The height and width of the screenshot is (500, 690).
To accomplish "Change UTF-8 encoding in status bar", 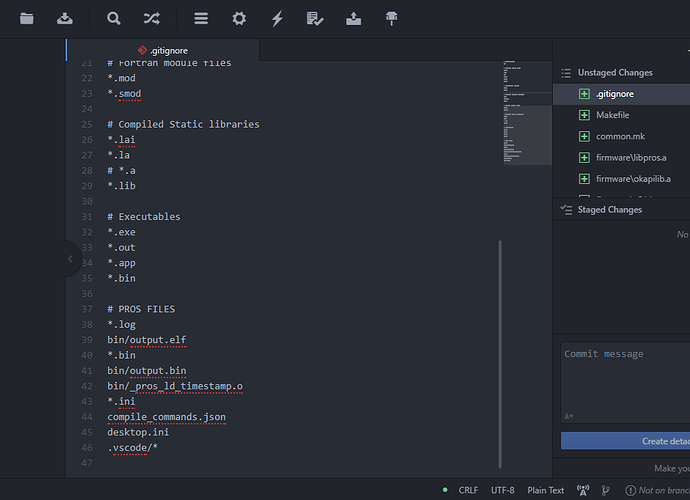I will click(x=503, y=490).
